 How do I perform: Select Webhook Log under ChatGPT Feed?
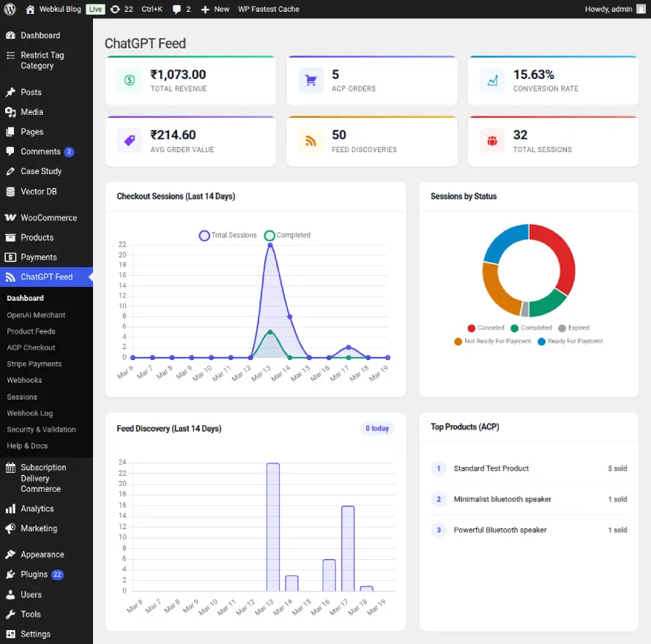click(x=29, y=413)
